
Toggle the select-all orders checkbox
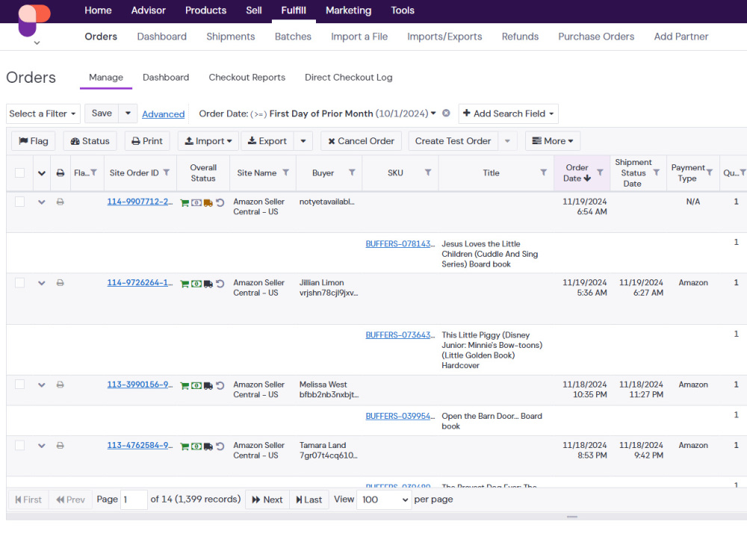[x=19, y=173]
